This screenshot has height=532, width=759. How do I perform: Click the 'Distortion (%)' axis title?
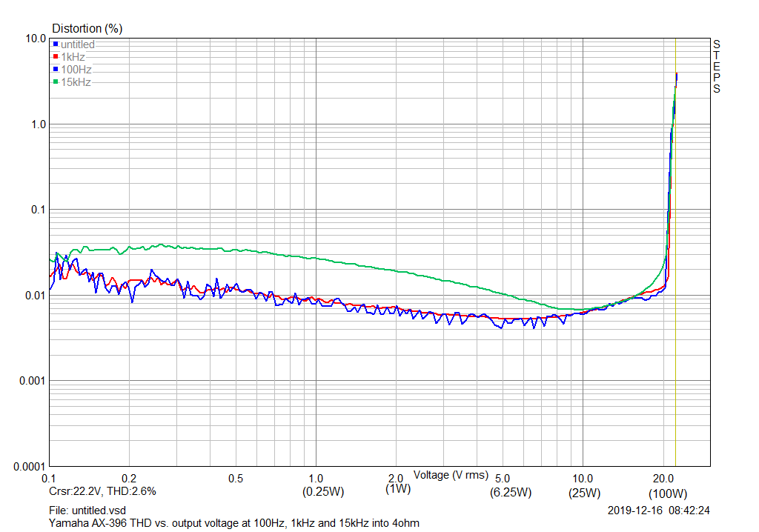[x=87, y=29]
